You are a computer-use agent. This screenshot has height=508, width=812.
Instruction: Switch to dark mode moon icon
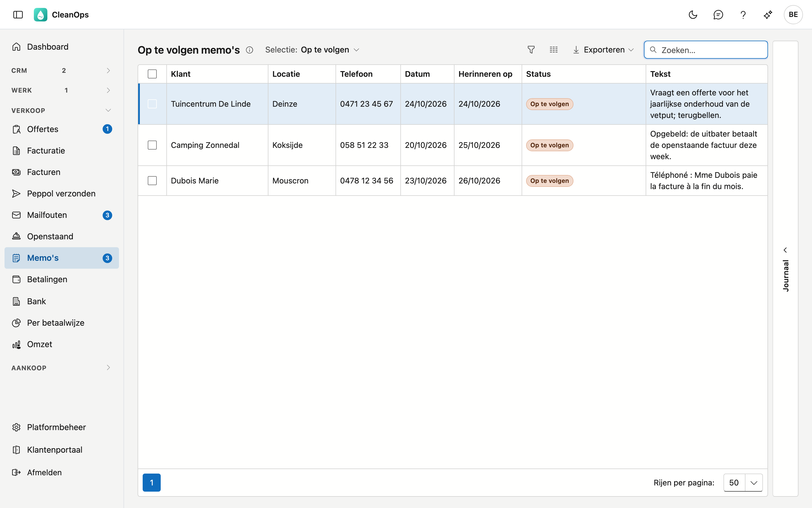click(x=693, y=14)
